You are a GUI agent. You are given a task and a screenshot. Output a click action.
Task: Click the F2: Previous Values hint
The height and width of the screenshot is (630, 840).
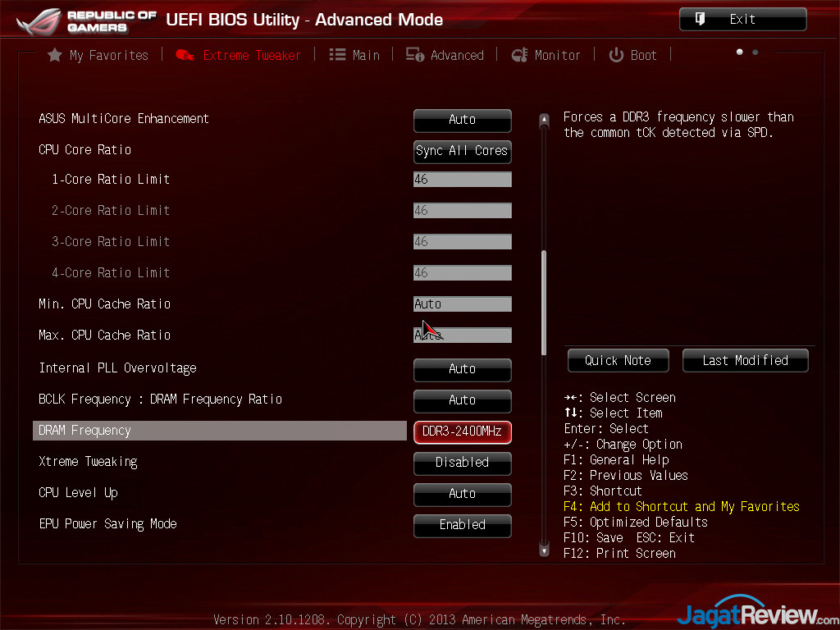click(626, 475)
